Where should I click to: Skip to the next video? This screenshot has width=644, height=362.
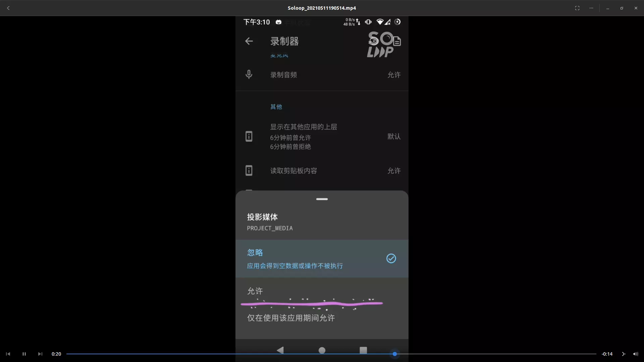click(x=40, y=354)
